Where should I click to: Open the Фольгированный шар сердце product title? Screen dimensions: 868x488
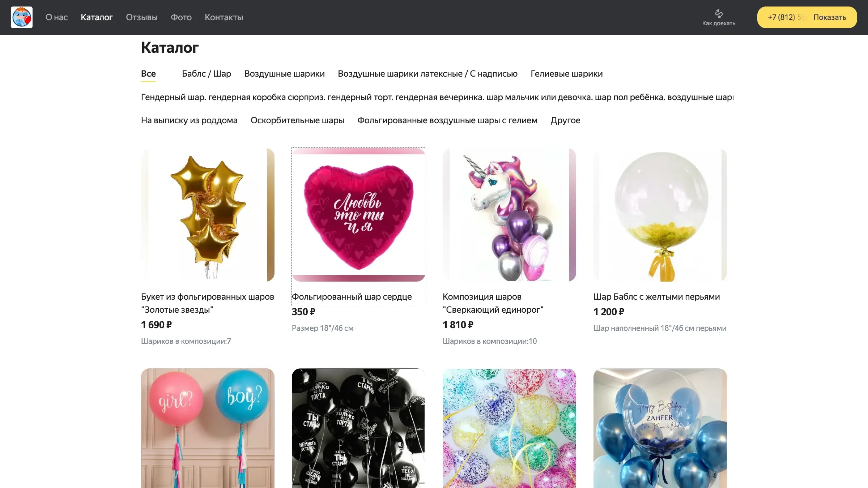pos(352,297)
